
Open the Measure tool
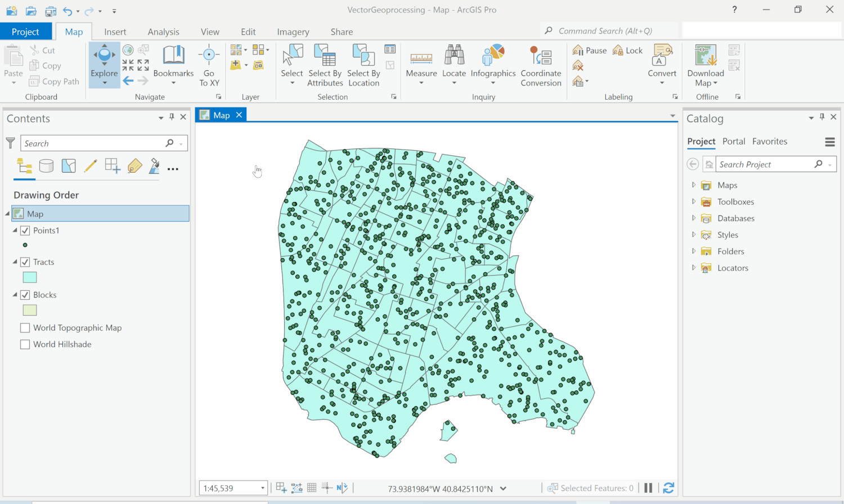pos(421,62)
